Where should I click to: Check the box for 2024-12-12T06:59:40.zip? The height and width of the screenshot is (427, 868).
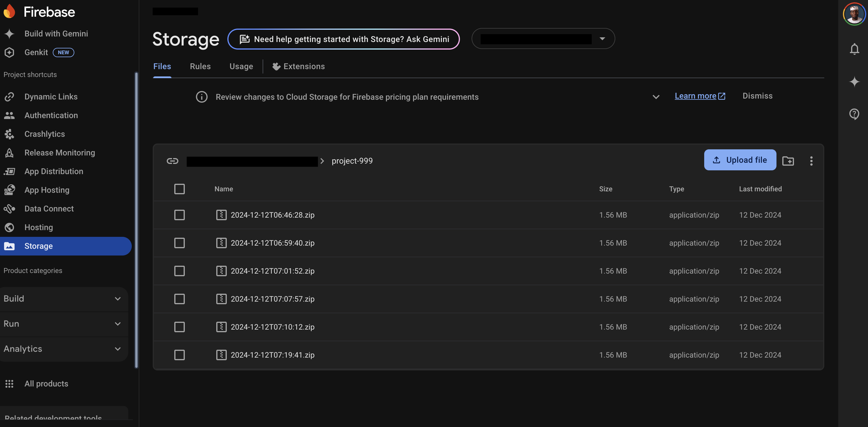(x=179, y=243)
